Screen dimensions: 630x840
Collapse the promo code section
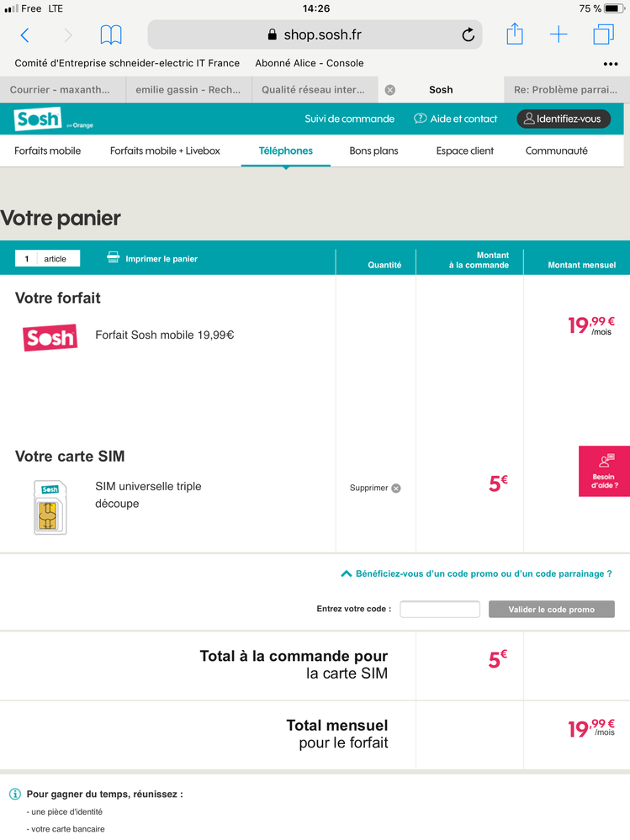(x=346, y=573)
